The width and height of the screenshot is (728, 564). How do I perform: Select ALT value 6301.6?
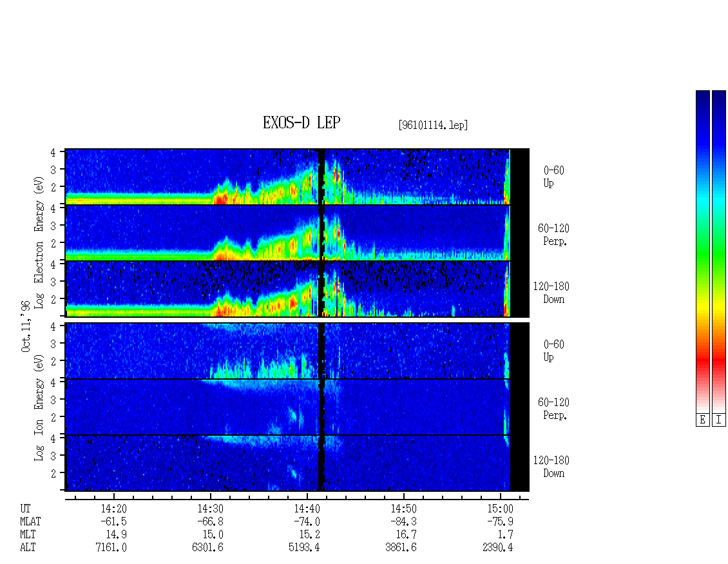click(207, 548)
